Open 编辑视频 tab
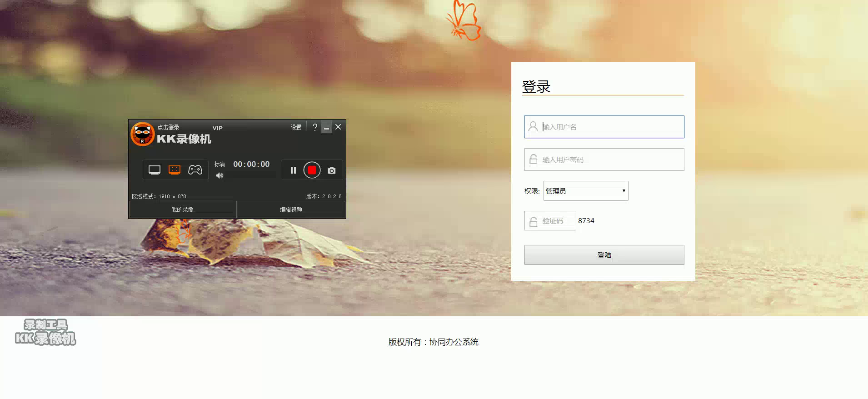The image size is (868, 399). pos(291,209)
